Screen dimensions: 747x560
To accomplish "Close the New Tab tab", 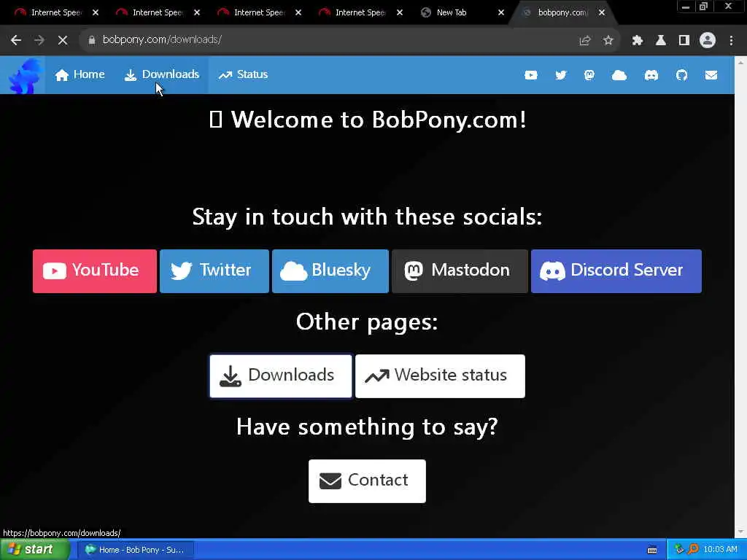I will click(x=500, y=13).
